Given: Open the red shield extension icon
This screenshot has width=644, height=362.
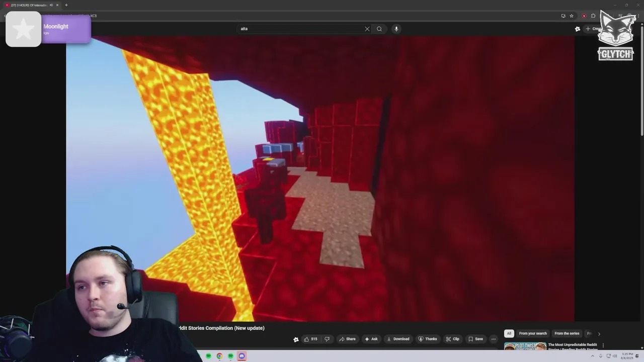Looking at the screenshot, I should (x=584, y=16).
